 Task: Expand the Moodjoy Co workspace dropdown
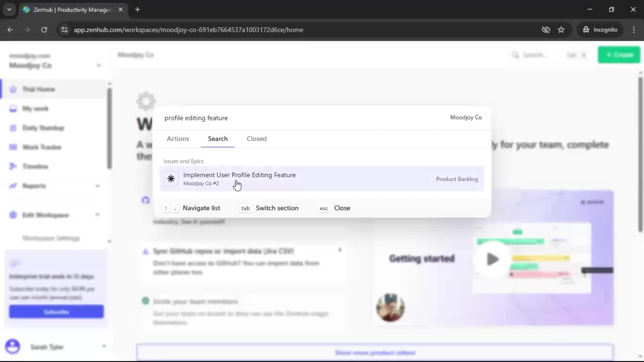99,65
